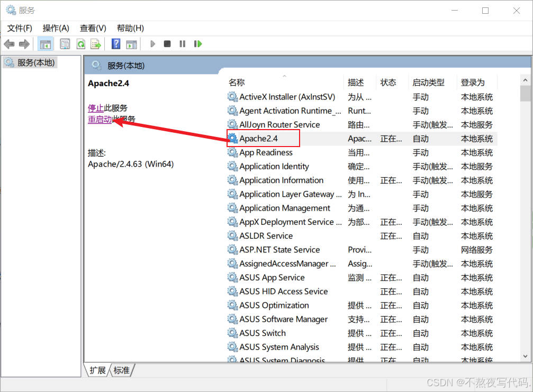Click the Restart Service icon
533x392 pixels.
[197, 44]
